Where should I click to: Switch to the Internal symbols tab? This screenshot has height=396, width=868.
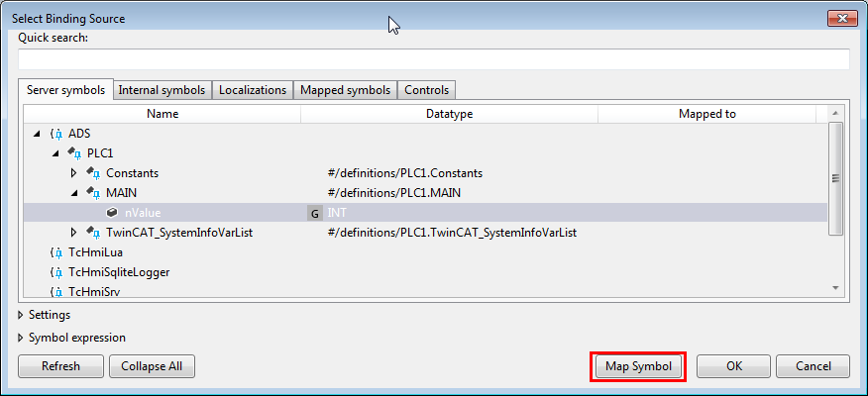click(x=163, y=90)
